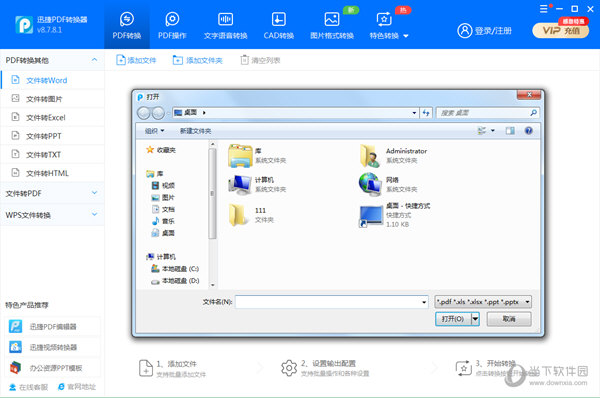Switch to the PDF操作 tab
600x398 pixels.
click(x=172, y=25)
